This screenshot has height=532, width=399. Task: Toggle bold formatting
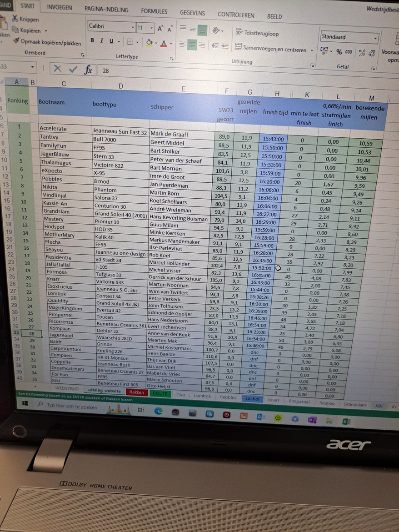tap(92, 41)
